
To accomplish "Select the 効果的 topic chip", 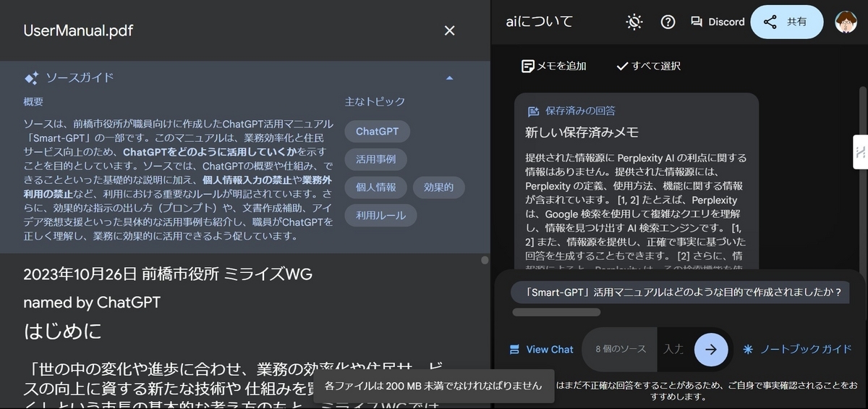I will pos(438,187).
